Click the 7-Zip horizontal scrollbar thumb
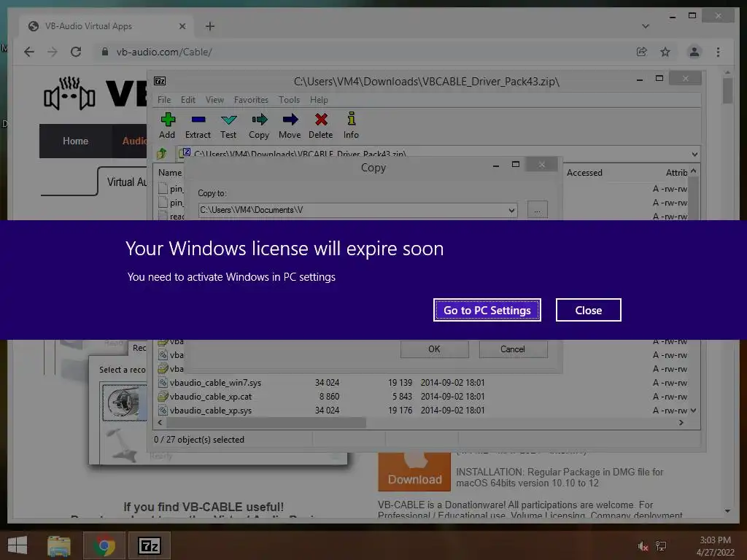 pos(266,422)
